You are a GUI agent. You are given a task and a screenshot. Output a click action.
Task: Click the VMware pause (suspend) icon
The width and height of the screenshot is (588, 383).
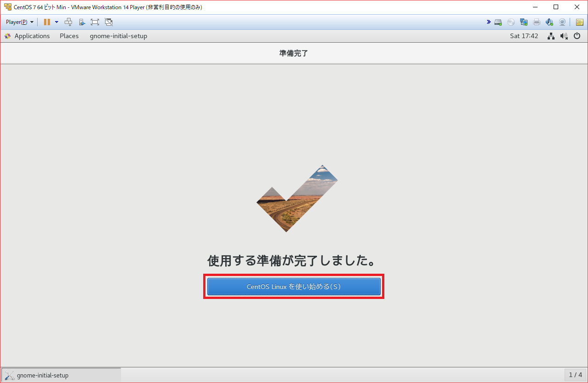tap(47, 22)
